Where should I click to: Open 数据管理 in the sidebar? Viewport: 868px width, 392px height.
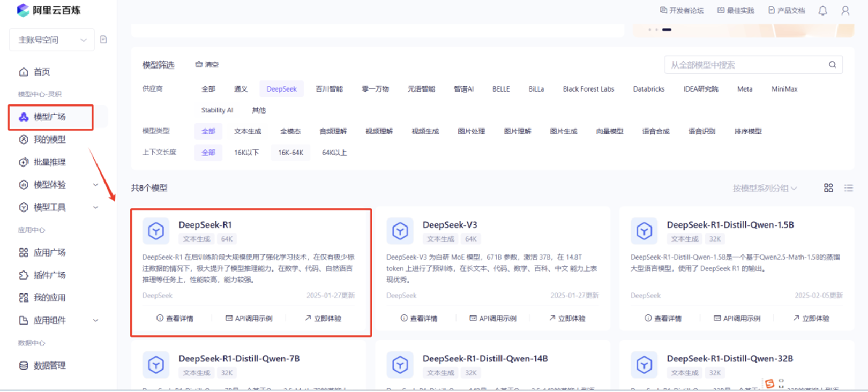50,365
